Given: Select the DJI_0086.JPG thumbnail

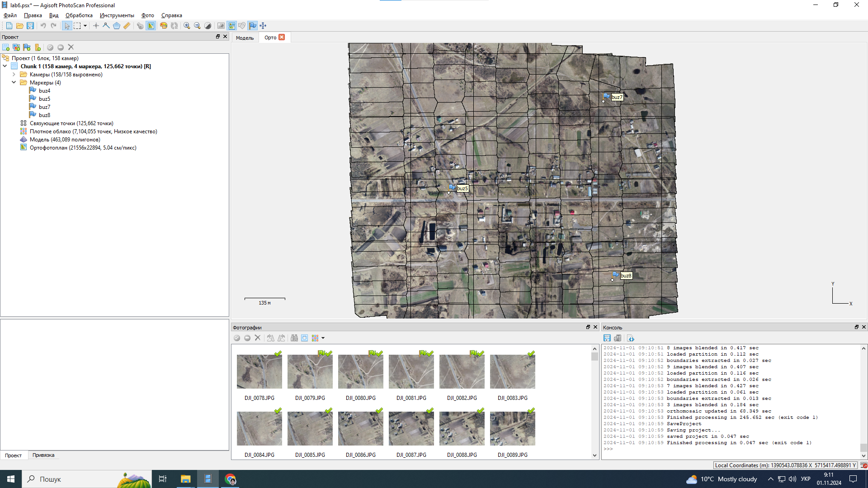Looking at the screenshot, I should coord(360,429).
